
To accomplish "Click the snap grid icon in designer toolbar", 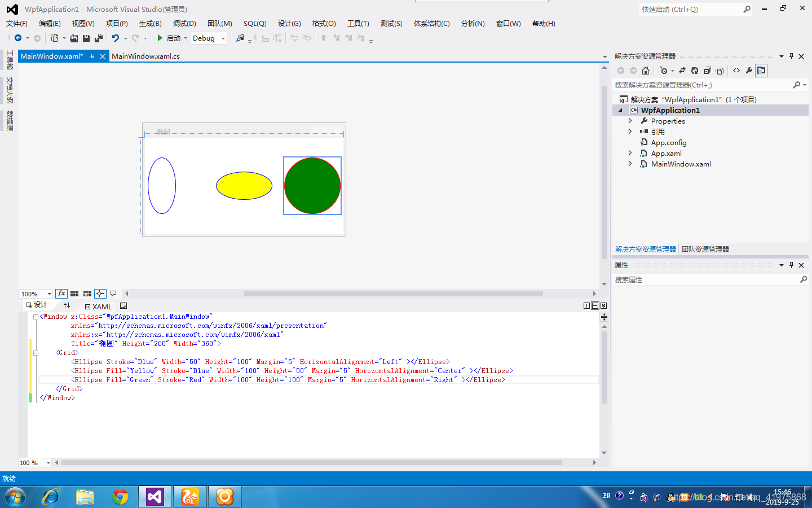I will [x=75, y=294].
